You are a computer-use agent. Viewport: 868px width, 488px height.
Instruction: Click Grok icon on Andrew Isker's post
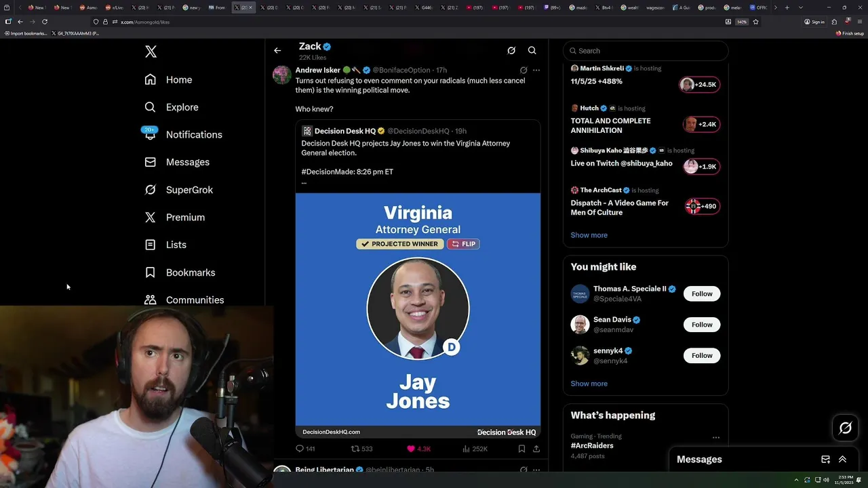524,70
